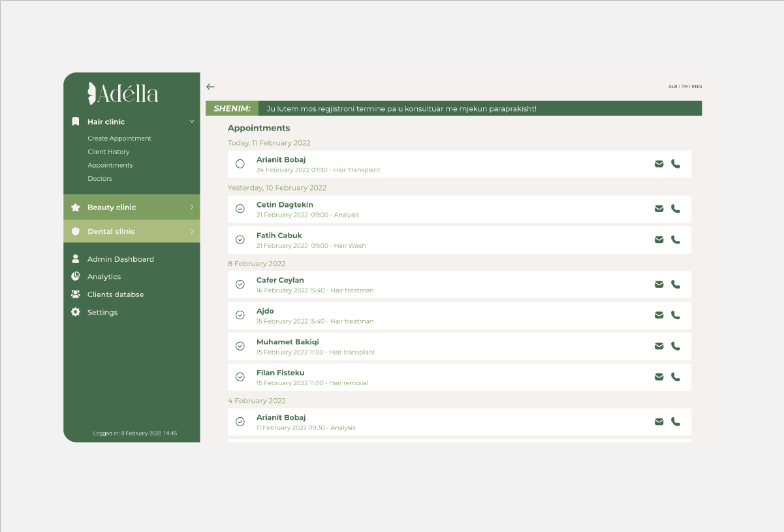Email Cetin Dagtekin

point(659,209)
